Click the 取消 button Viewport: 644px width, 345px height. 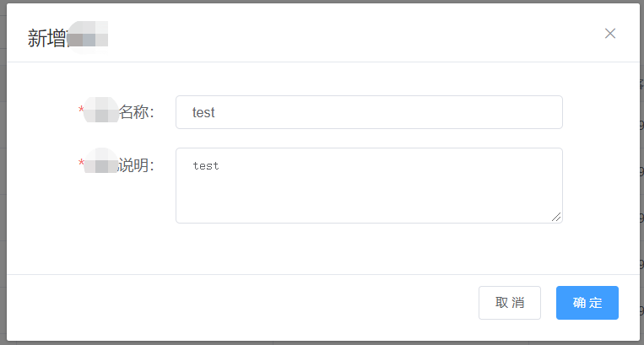pos(509,302)
